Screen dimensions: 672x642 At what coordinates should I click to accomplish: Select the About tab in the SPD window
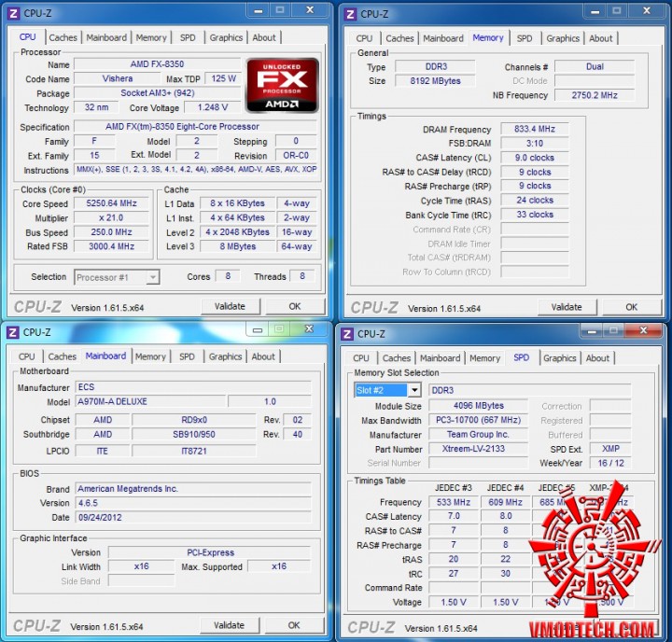coord(597,357)
